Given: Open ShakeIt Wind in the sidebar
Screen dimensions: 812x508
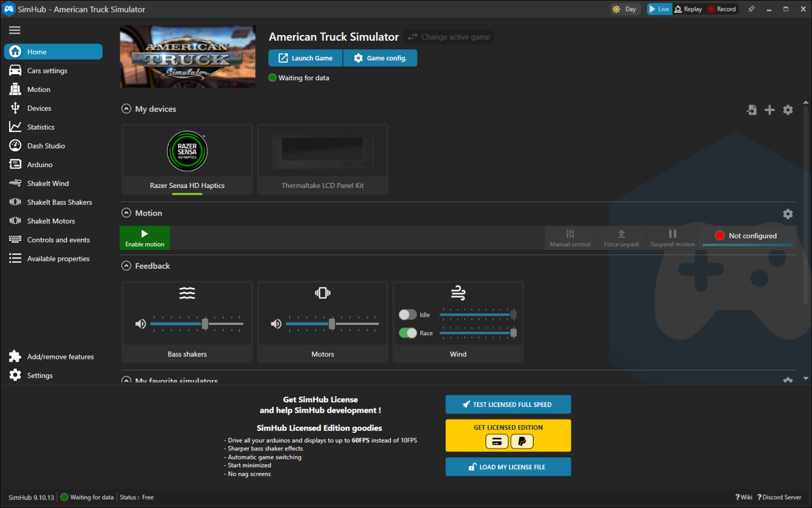Looking at the screenshot, I should click(x=53, y=183).
